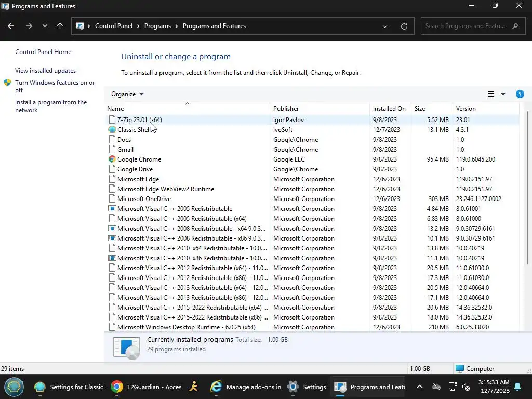
Task: Expand the view options dropdown arrow
Action: pyautogui.click(x=503, y=94)
